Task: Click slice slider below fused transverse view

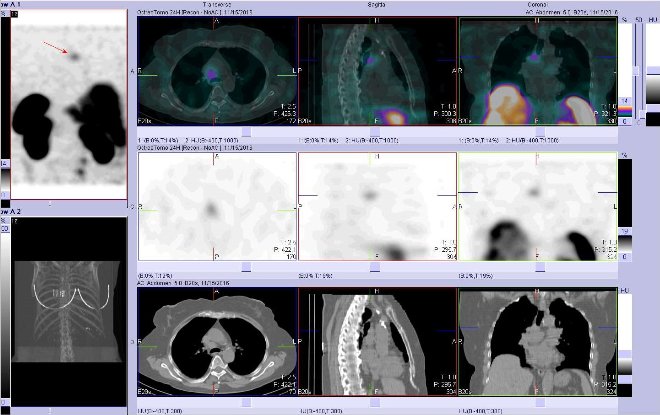Action: (x=217, y=129)
